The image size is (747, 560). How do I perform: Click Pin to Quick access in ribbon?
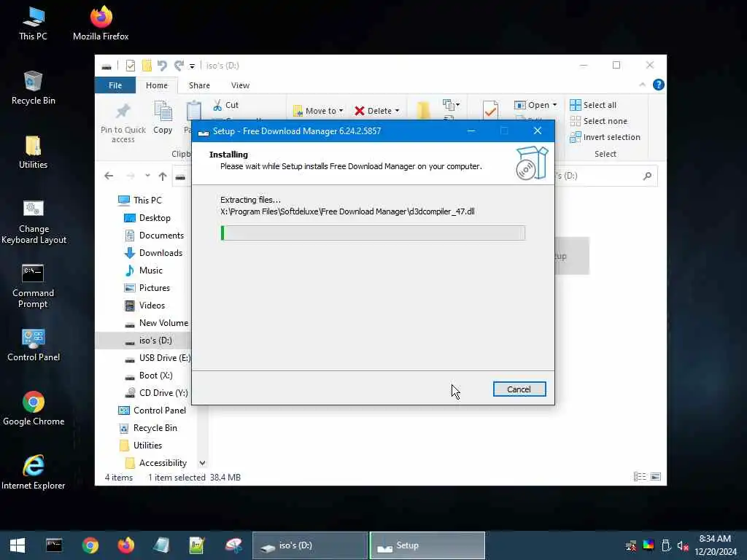pos(123,122)
